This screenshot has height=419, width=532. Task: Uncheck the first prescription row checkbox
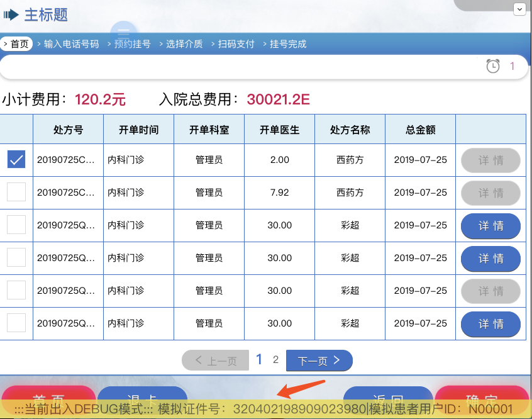(16, 159)
